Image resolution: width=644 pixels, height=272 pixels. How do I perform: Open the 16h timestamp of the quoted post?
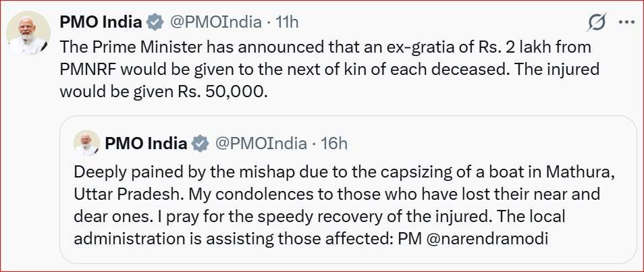[333, 143]
